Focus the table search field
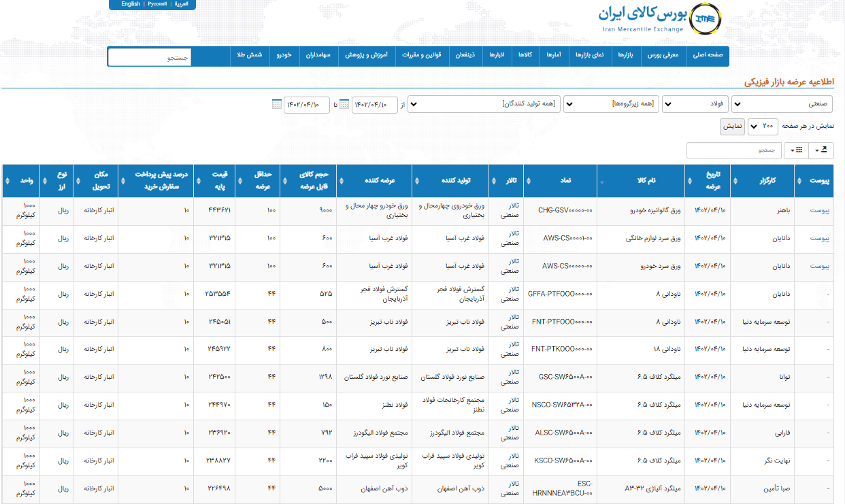 (x=733, y=150)
